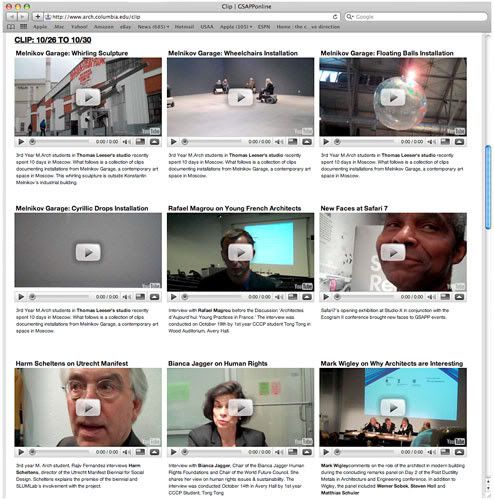Toggle volume on Harm Scheltens video player
494x500 pixels.
[x=127, y=452]
